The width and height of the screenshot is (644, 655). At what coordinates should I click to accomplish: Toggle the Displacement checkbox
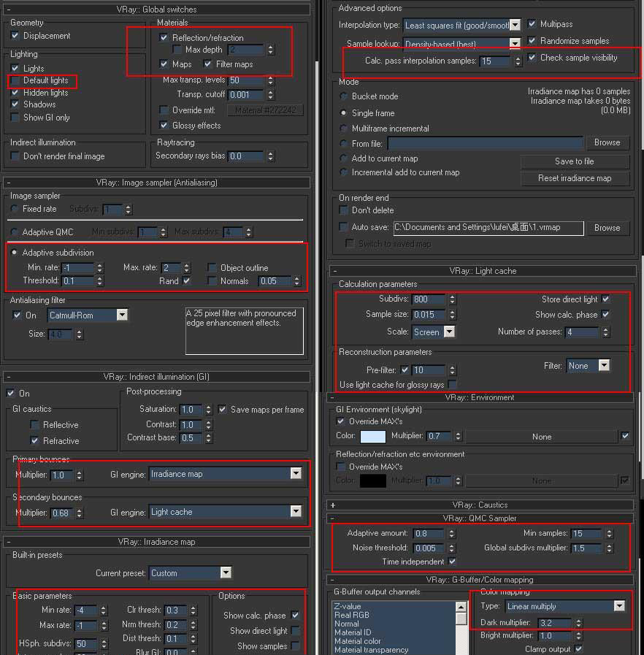tap(15, 36)
